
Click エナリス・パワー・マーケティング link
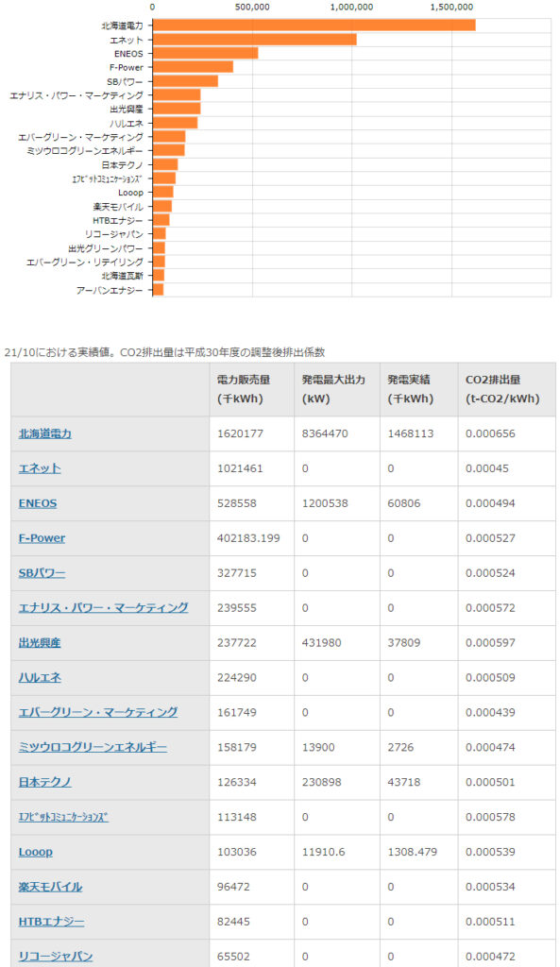pyautogui.click(x=104, y=607)
